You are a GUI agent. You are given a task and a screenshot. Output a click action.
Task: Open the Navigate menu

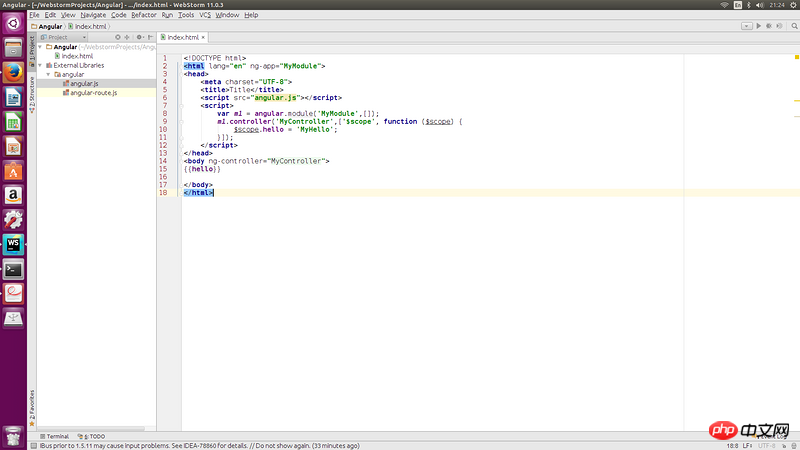pos(93,15)
